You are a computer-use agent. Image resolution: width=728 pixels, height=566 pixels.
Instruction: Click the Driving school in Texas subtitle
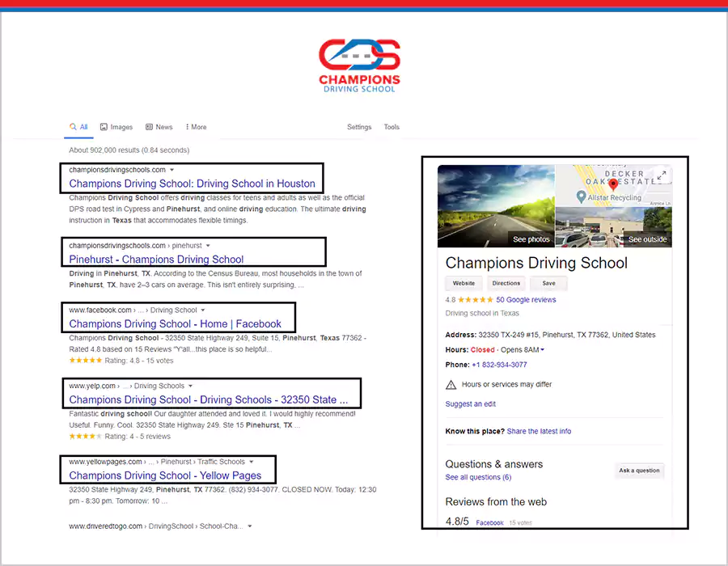482,313
